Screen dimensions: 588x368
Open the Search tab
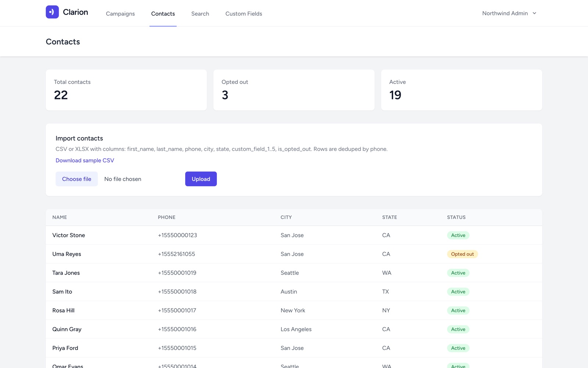[x=200, y=14]
